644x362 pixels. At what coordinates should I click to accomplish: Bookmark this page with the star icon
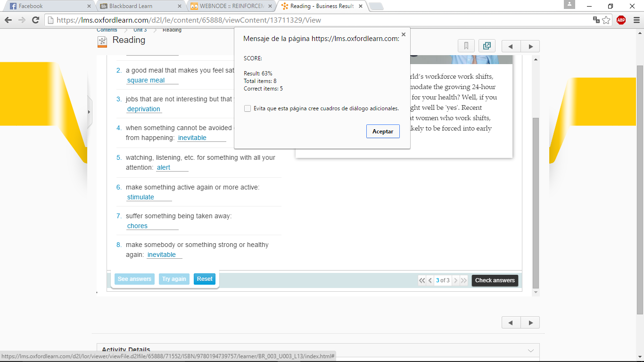606,20
